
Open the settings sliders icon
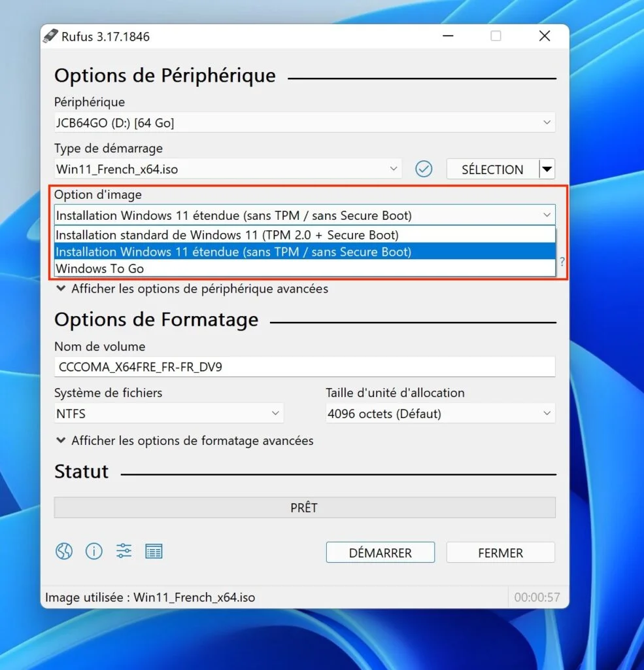(124, 551)
